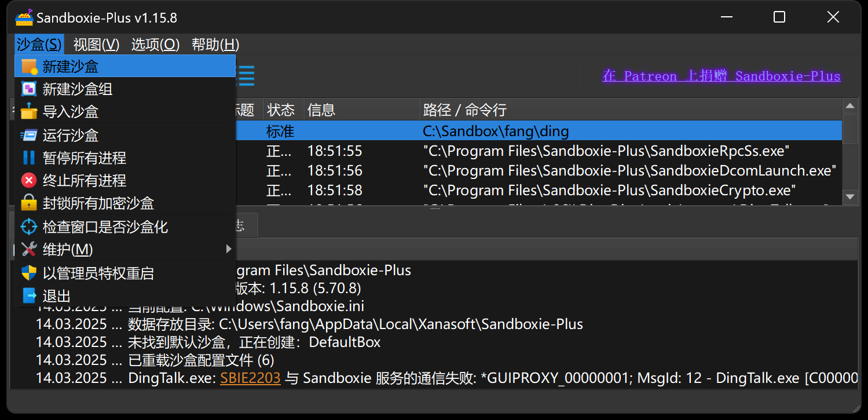Click the 18:51:58 info cell

click(x=335, y=190)
